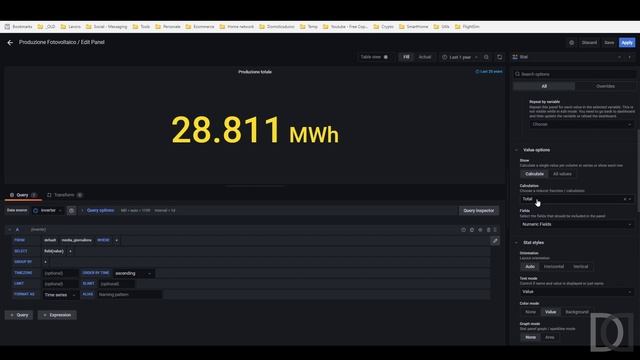Add a field function in SELECT row

click(70, 251)
